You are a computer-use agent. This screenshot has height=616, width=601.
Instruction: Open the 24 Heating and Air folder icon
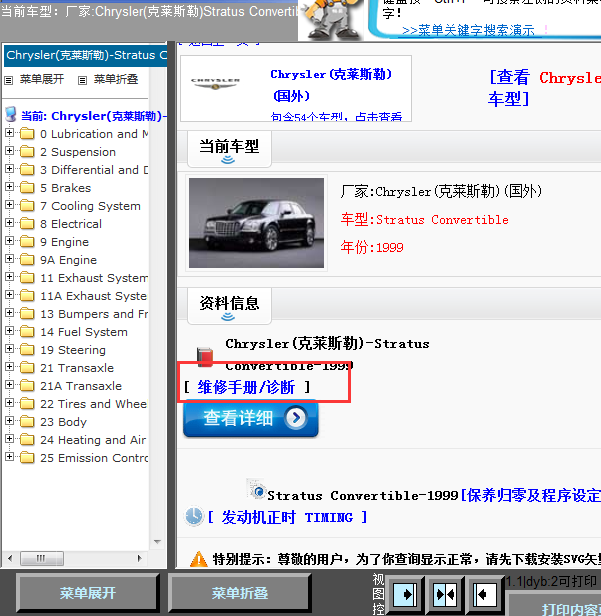(27, 440)
